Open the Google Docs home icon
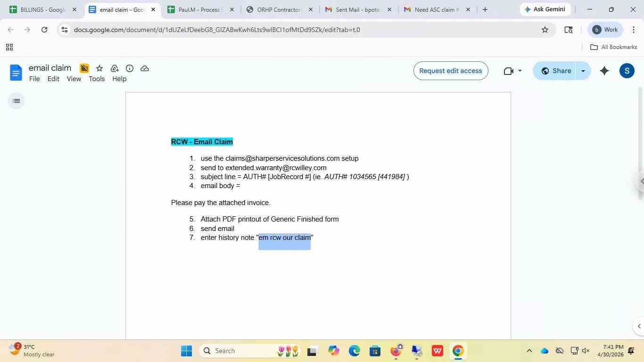The width and height of the screenshot is (644, 362). click(x=16, y=73)
